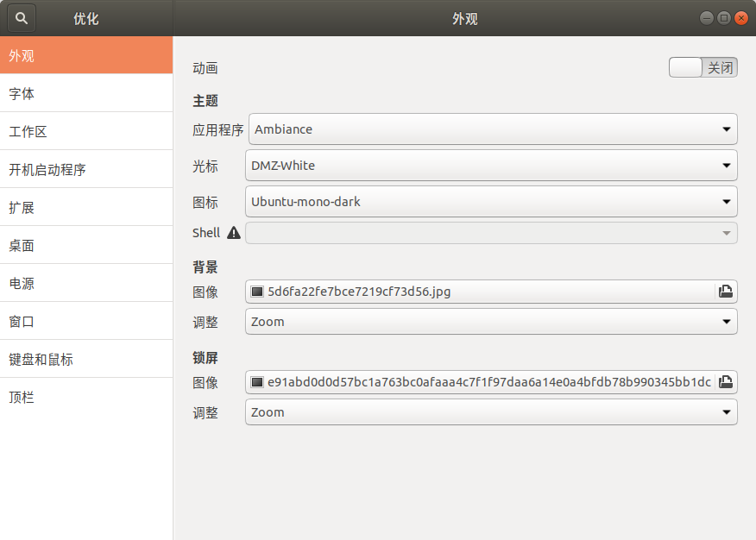Screen dimensions: 756x540
Task: Toggle the 动画 animation switch
Action: click(703, 67)
